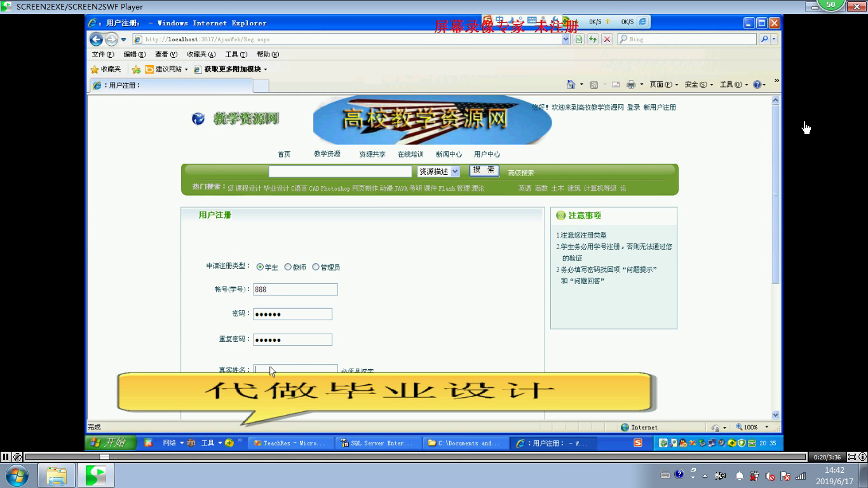Click the volume icon in system tray

click(x=770, y=475)
